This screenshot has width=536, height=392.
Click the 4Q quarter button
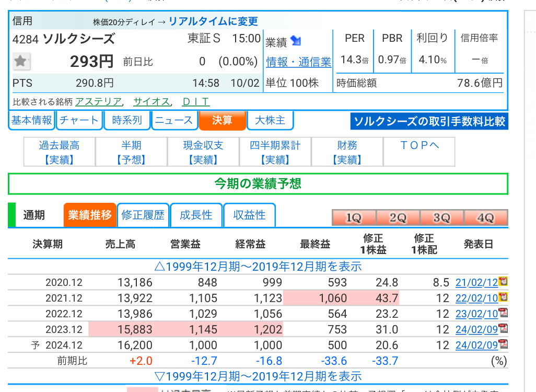coord(486,218)
